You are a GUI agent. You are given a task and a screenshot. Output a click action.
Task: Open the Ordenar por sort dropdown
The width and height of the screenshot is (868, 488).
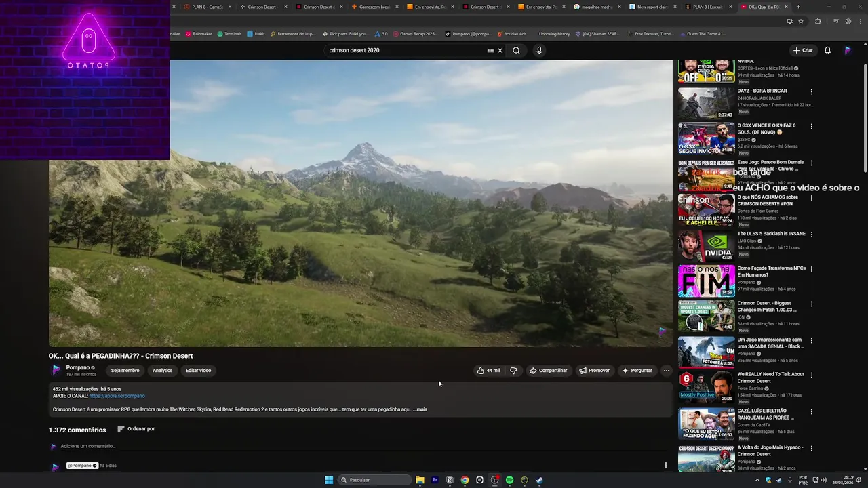pyautogui.click(x=136, y=429)
